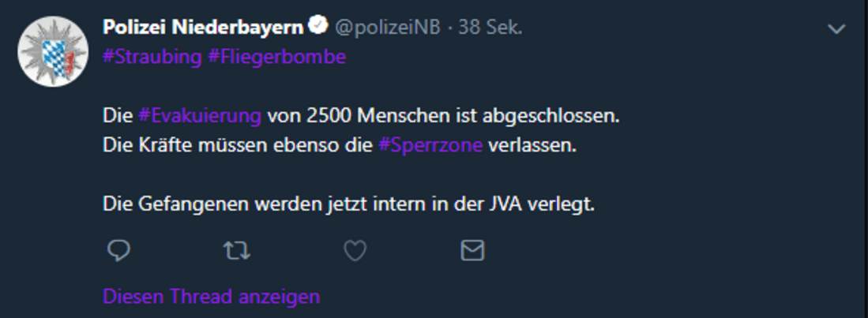Screen dimensions: 868x318
Task: Send tweet via the envelope message icon
Action: 472,251
